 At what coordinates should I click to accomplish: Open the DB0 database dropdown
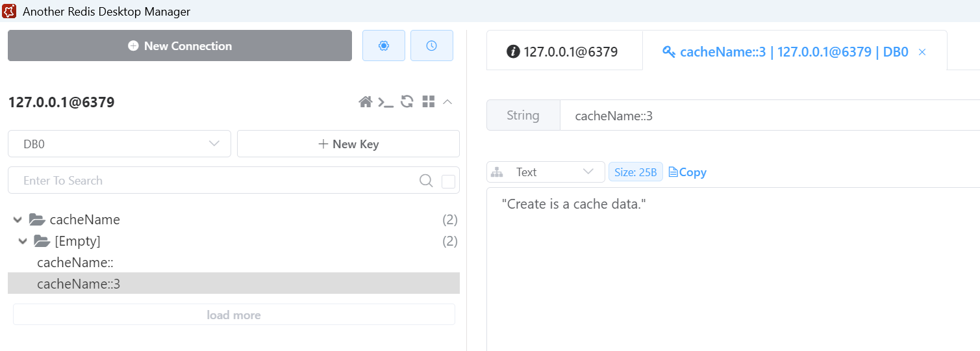point(119,144)
